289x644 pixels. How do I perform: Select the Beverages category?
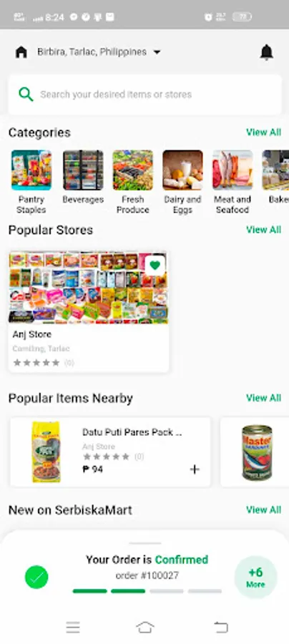tap(83, 177)
